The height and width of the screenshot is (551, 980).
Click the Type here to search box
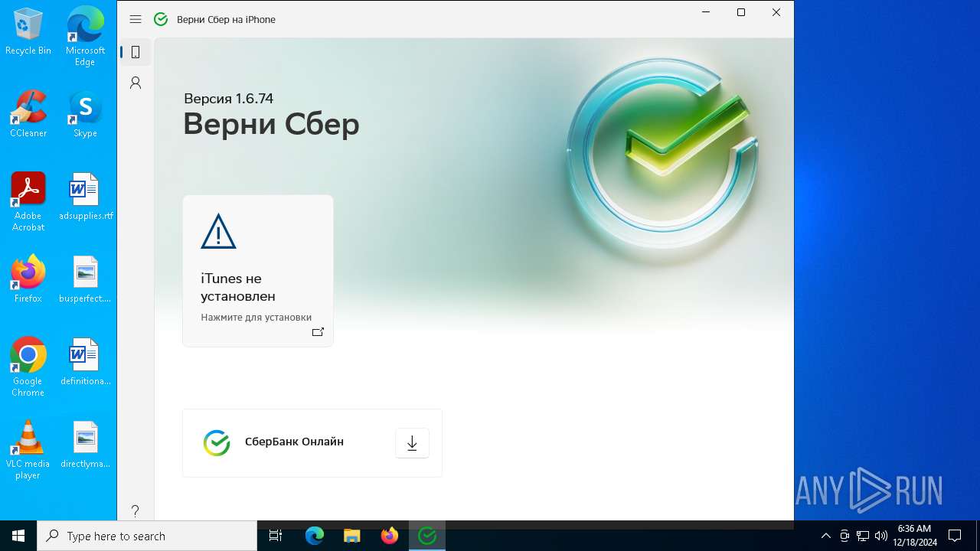[x=147, y=536]
